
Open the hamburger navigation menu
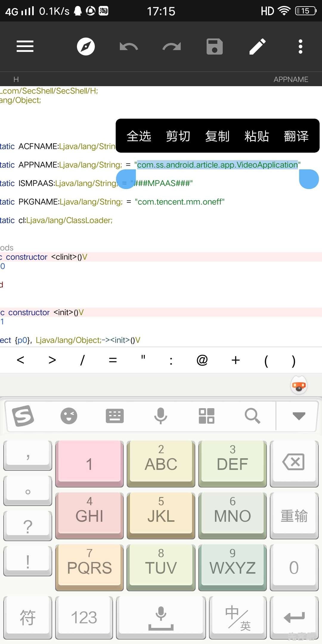point(25,47)
